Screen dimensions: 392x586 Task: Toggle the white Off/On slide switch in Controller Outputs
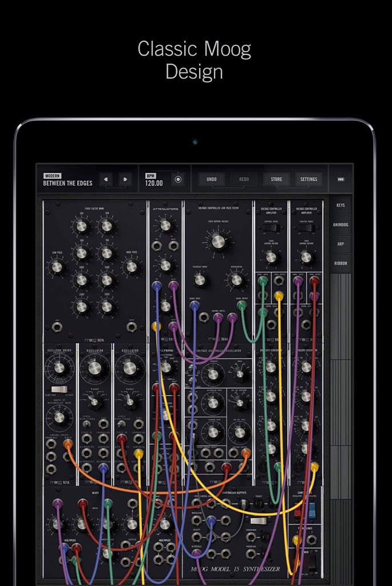tap(258, 521)
